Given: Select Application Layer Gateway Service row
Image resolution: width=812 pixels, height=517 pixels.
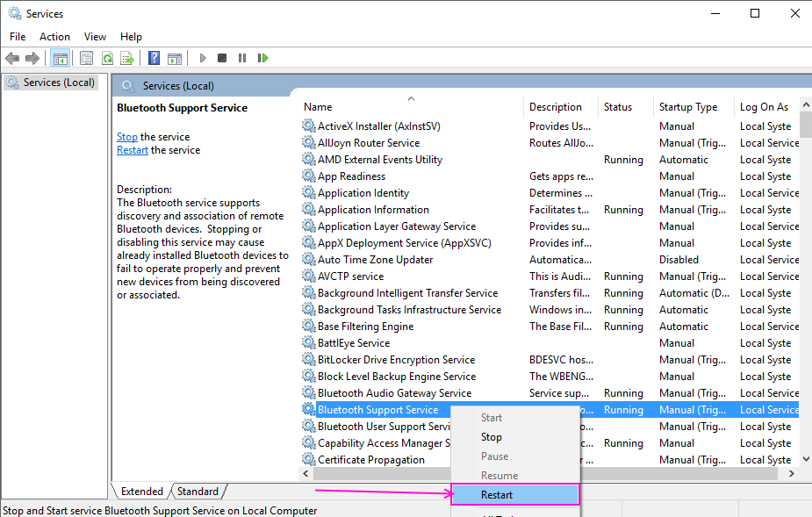Looking at the screenshot, I should pos(550,226).
